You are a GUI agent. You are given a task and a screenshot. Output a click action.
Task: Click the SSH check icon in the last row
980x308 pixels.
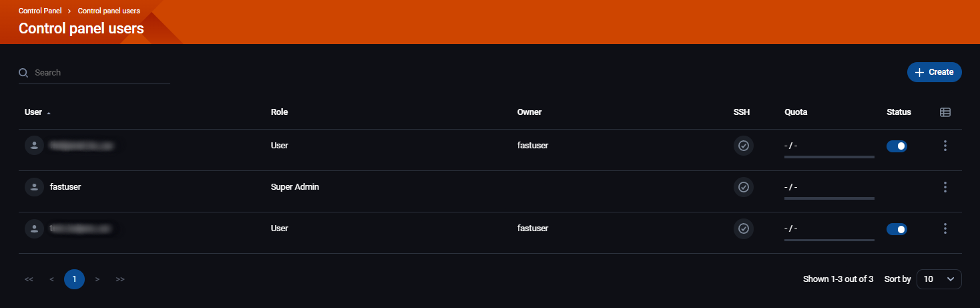coord(743,228)
